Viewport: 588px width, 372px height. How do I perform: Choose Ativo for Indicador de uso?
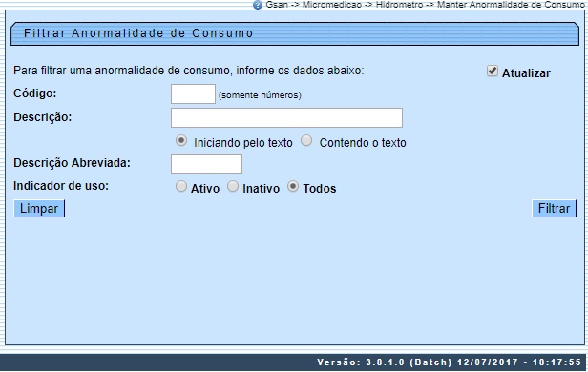click(x=181, y=186)
